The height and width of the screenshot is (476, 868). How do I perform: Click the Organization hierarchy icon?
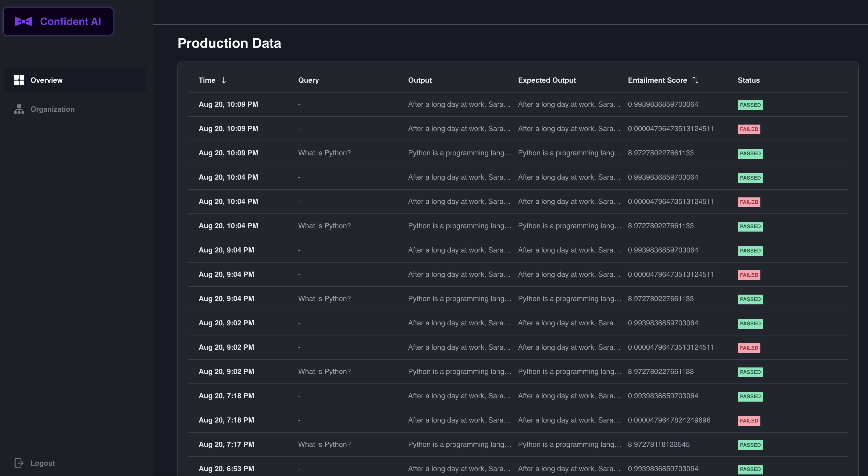point(19,109)
